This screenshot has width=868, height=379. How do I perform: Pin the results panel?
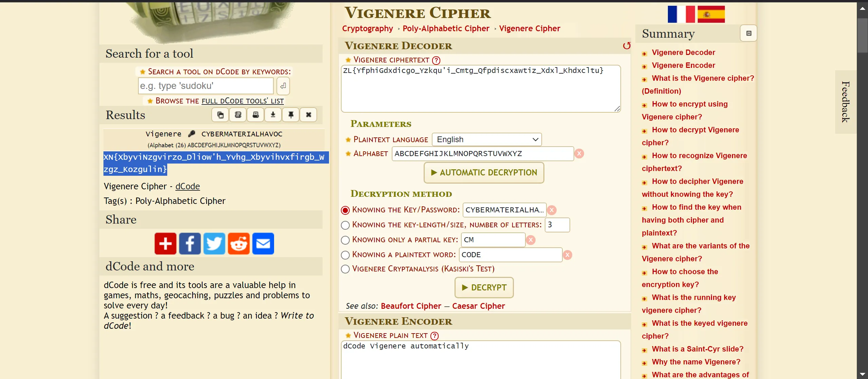pos(291,115)
